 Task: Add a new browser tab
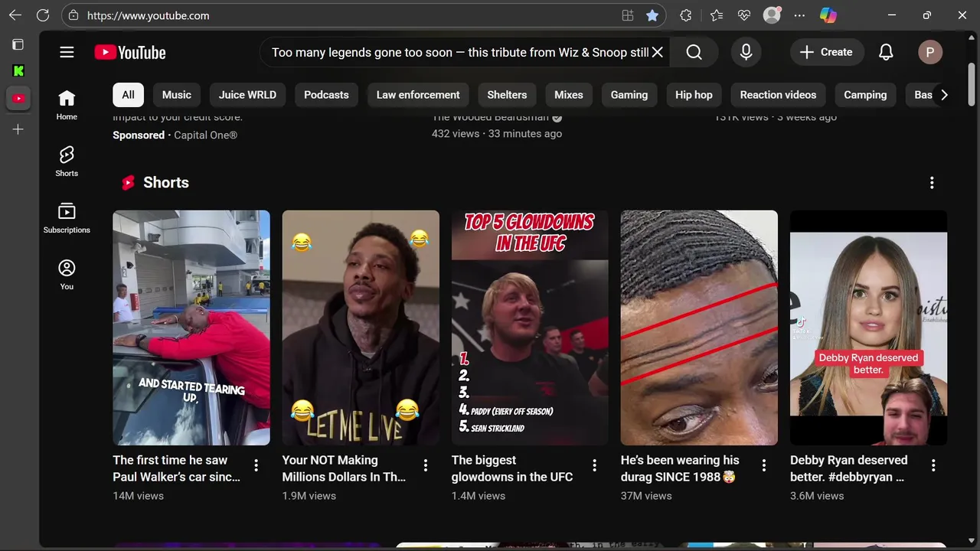point(18,130)
